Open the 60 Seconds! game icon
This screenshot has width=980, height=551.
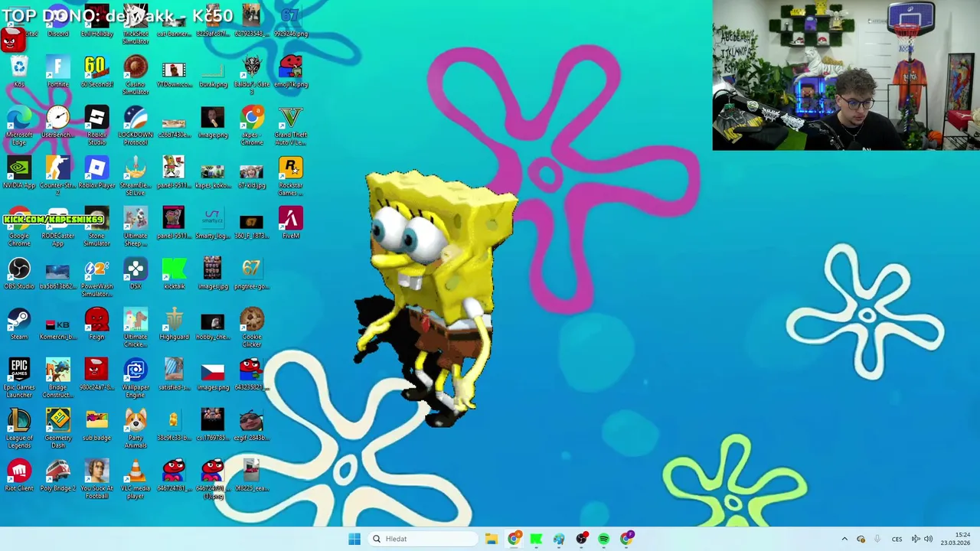tap(96, 71)
